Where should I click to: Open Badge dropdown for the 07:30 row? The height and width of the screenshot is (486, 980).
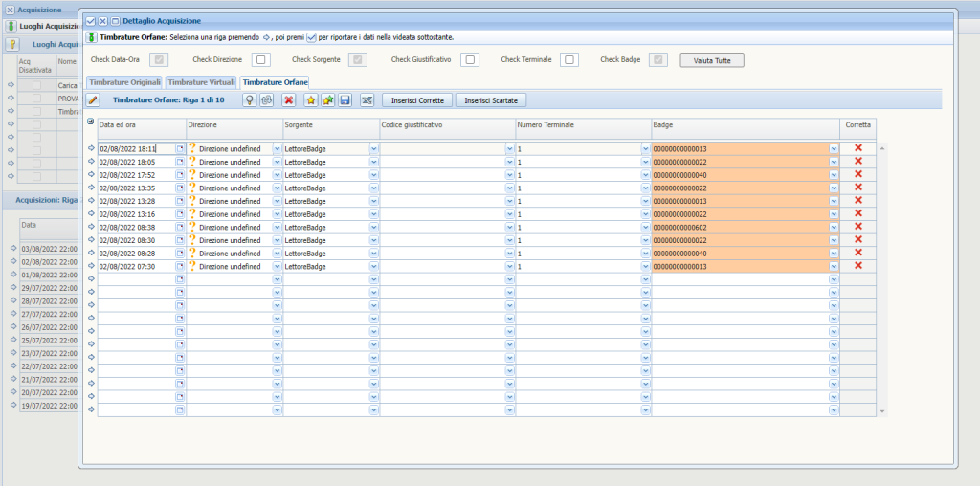pos(834,266)
